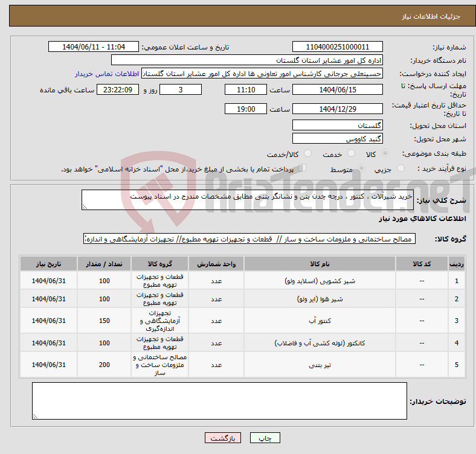Screen dimensions: 476x454
Task: Click the نام کالا column header
Action: coord(320,264)
